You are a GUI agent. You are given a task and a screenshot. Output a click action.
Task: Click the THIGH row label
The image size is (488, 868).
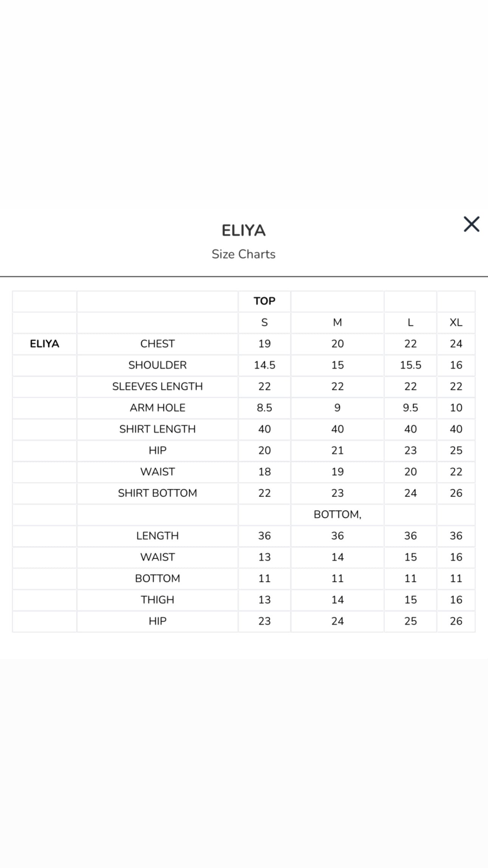coord(157,600)
